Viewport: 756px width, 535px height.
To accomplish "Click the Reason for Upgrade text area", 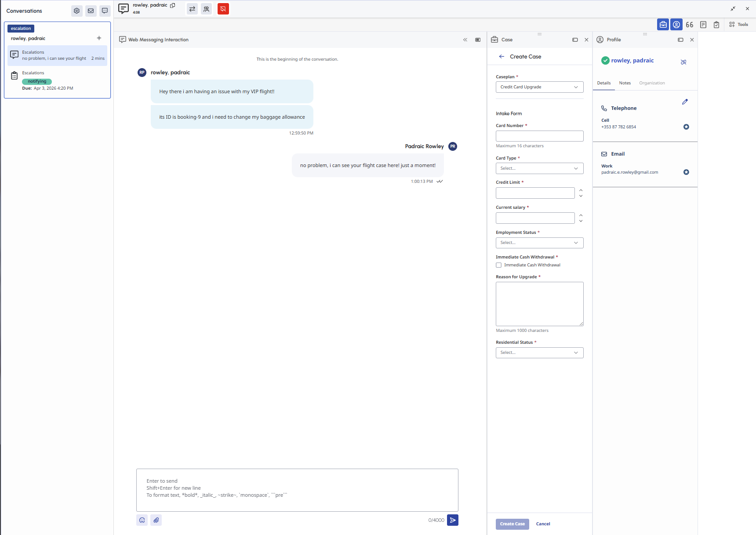I will pos(539,304).
